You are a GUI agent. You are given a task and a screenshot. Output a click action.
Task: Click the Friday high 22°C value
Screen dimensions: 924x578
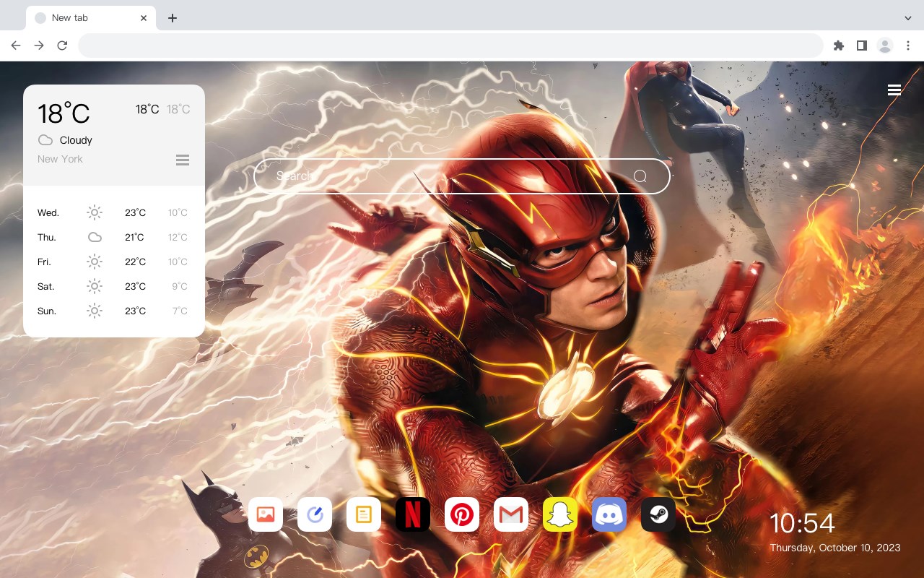135,262
